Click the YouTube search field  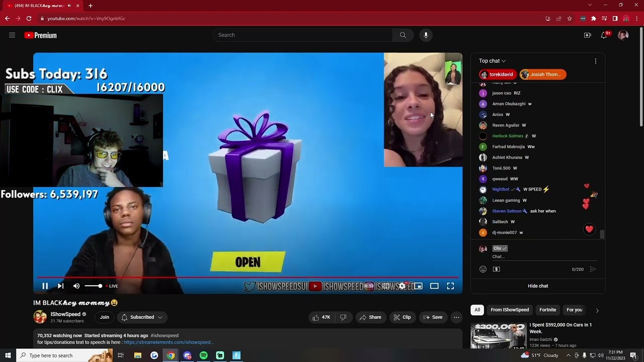[303, 35]
